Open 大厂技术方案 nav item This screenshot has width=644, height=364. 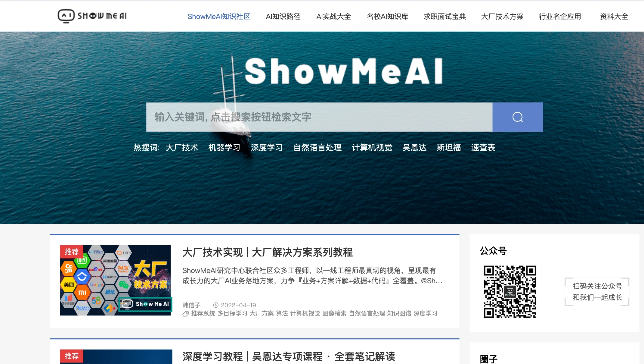point(502,17)
